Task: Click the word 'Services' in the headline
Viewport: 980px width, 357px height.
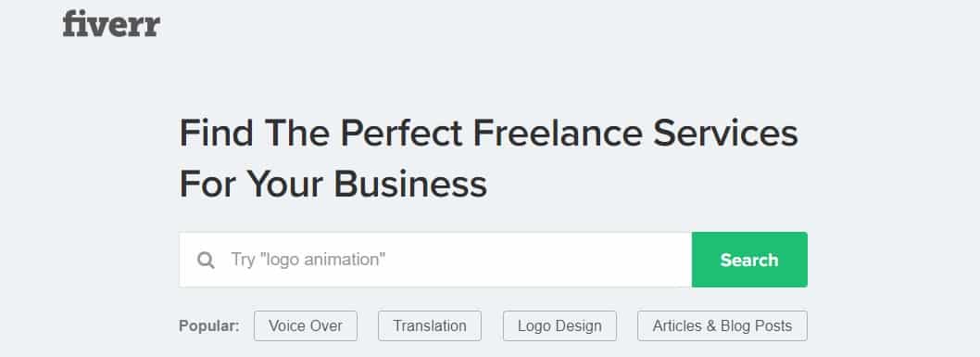Action: point(725,134)
